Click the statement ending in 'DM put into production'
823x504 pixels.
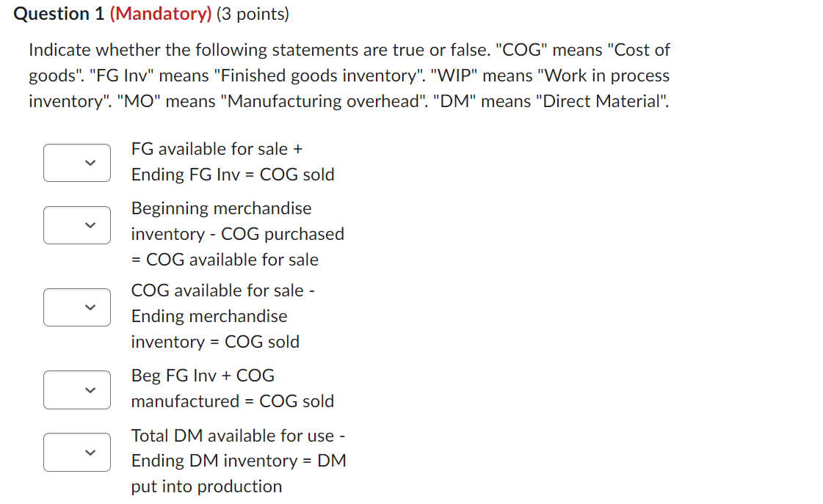[206, 486]
